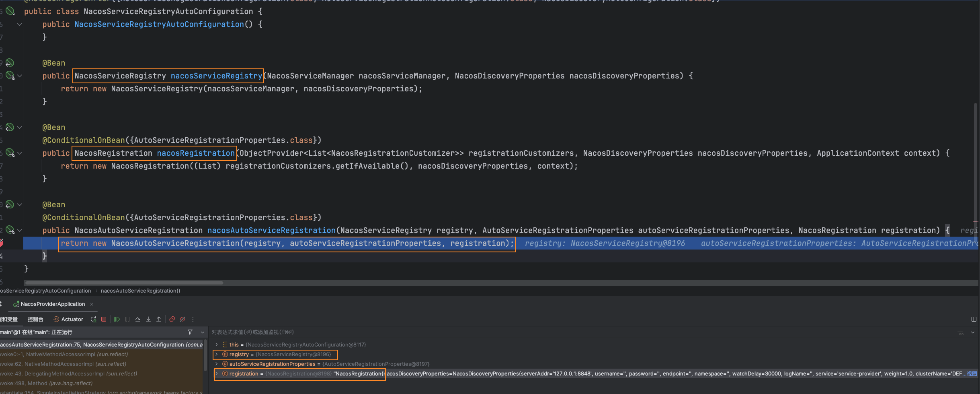Click bean gutter icon at nacosServiceRegistry method

[x=10, y=76]
